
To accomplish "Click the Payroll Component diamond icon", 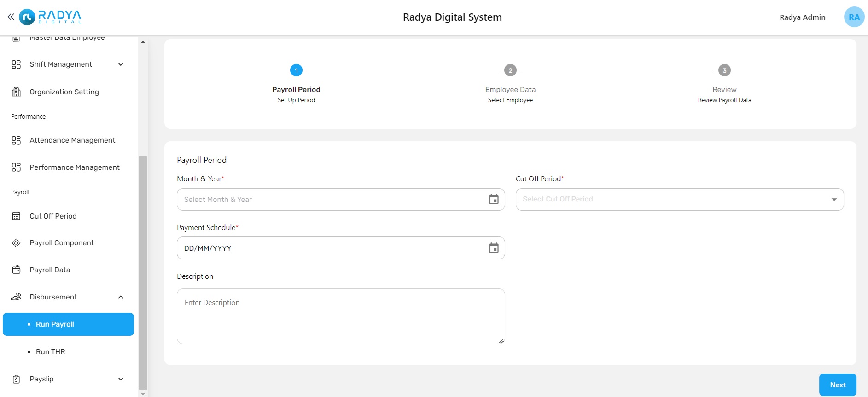I will coord(16,243).
